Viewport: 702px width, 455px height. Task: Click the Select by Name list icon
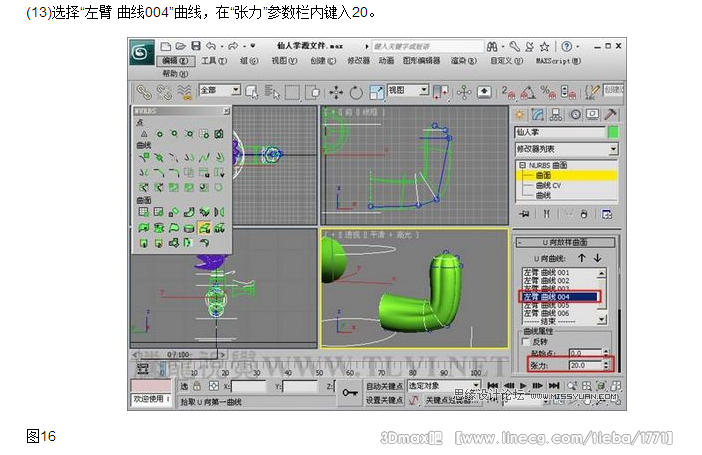[272, 92]
